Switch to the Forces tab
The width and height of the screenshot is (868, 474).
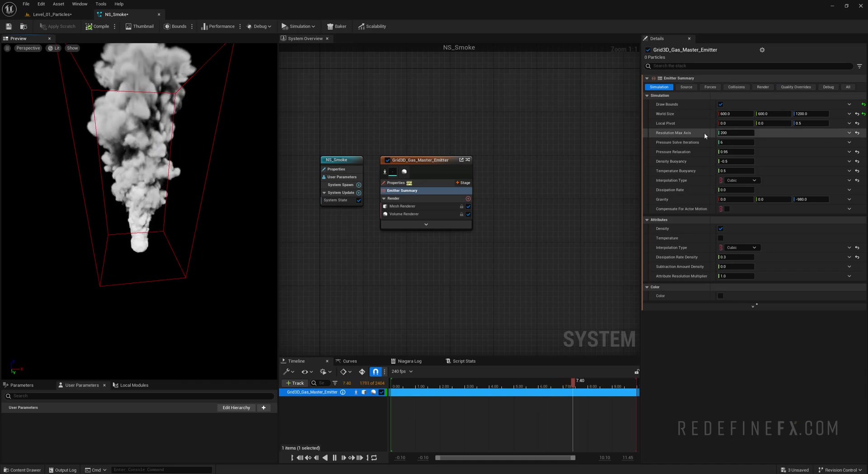(710, 87)
